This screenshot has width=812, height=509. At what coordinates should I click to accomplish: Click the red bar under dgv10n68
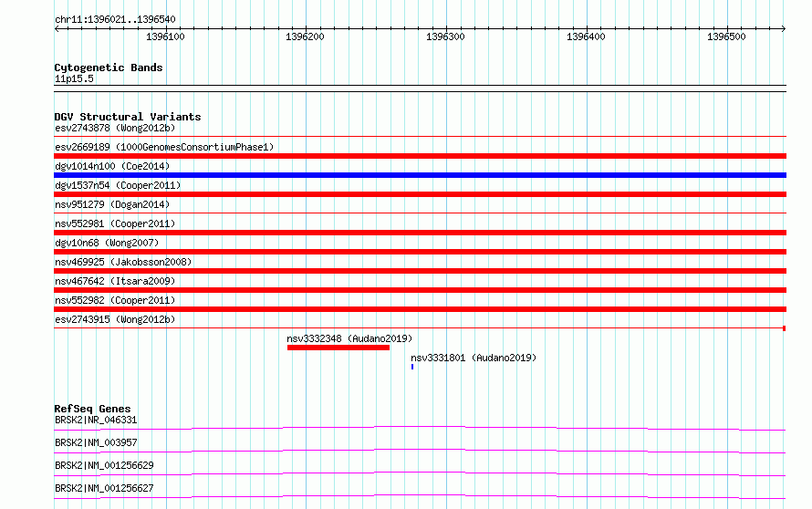point(420,252)
